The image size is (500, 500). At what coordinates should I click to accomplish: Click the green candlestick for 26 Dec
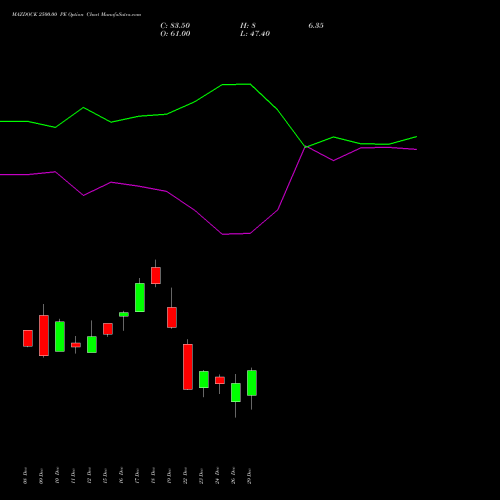point(236,392)
